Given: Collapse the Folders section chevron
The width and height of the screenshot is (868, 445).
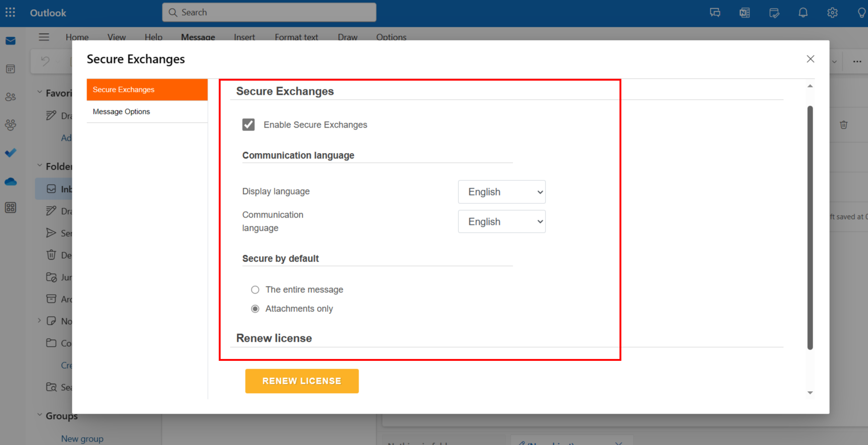Looking at the screenshot, I should point(40,166).
